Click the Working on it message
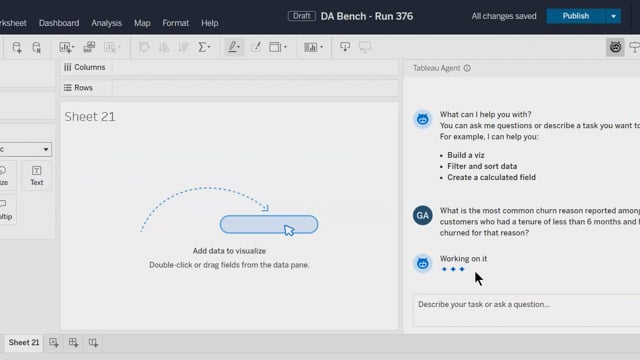The width and height of the screenshot is (640, 360). tap(463, 259)
